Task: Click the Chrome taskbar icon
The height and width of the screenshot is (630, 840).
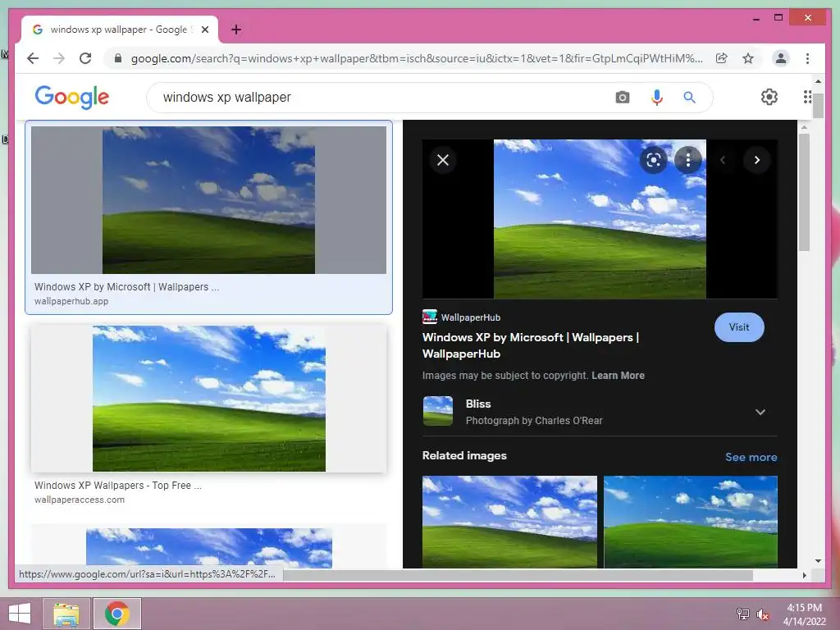Action: click(x=117, y=614)
